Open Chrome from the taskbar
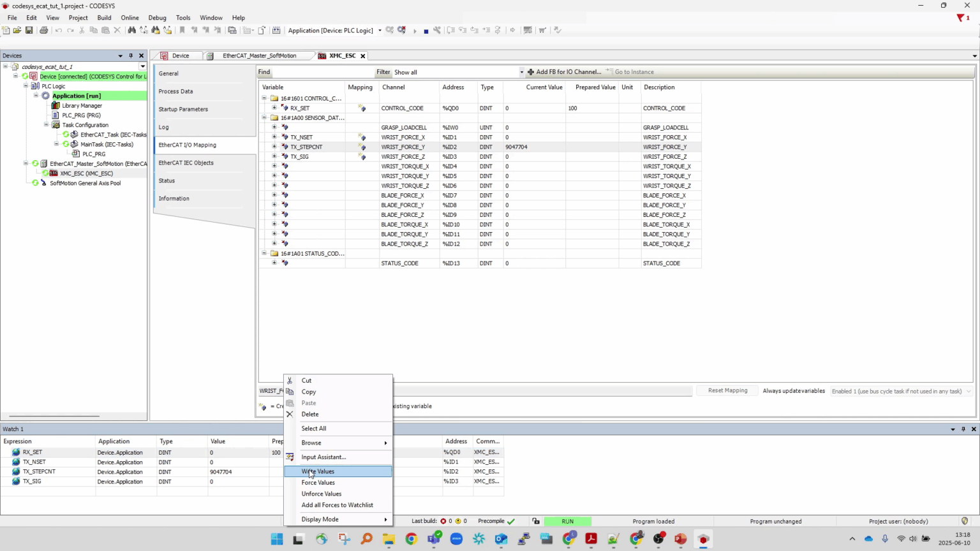 [x=412, y=539]
